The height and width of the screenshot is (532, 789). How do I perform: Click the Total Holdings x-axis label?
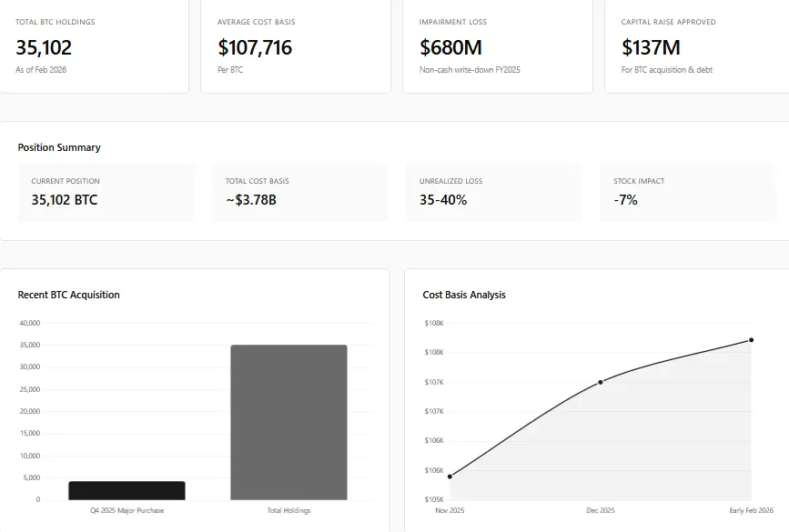click(x=288, y=511)
